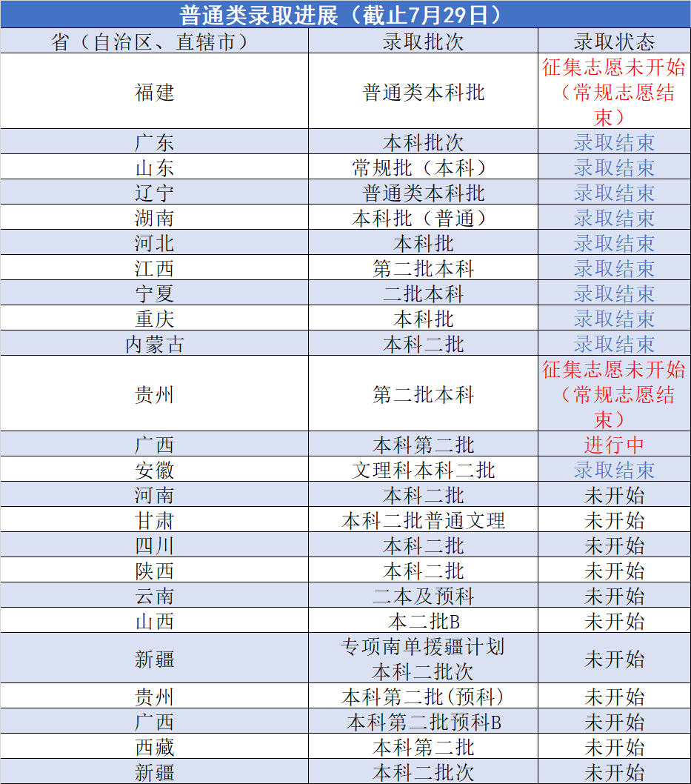Select 福建's red '征集志愿未开始' status cell
The image size is (691, 784).
(614, 92)
